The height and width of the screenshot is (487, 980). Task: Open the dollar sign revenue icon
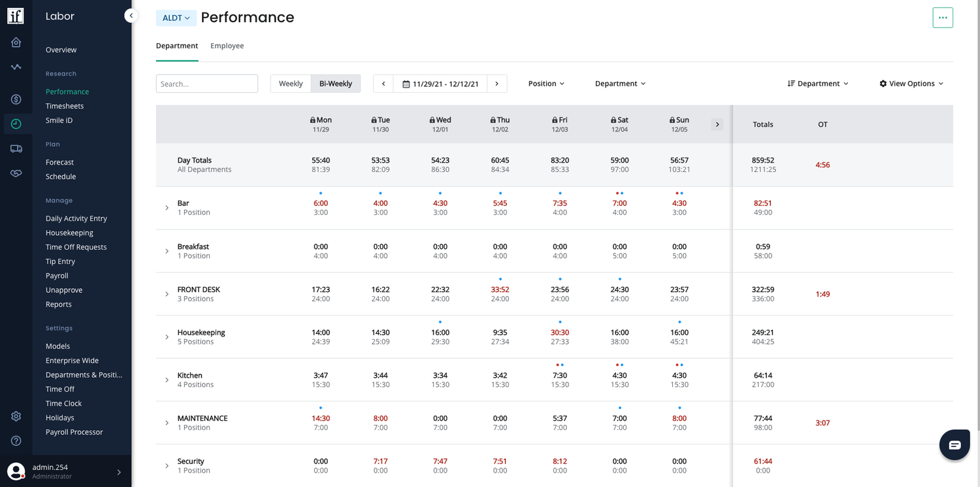(16, 99)
